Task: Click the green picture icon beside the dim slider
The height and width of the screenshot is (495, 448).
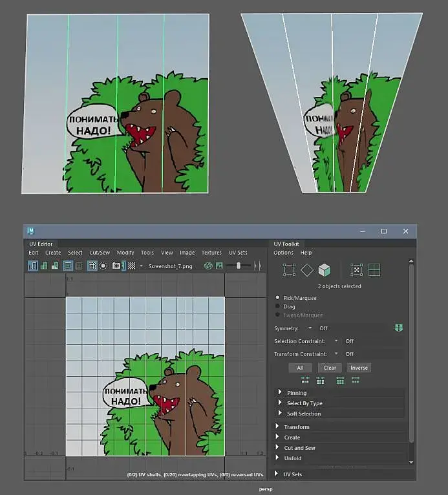Action: point(219,266)
